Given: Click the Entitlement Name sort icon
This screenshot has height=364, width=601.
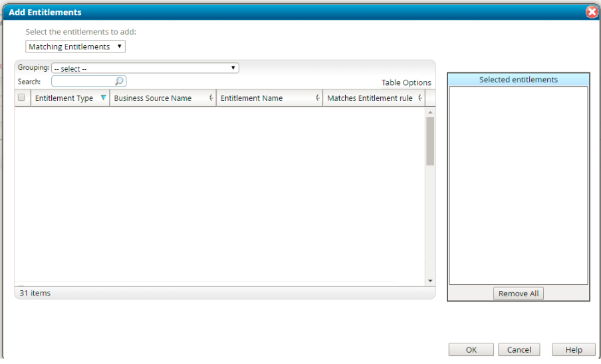Looking at the screenshot, I should tap(318, 98).
